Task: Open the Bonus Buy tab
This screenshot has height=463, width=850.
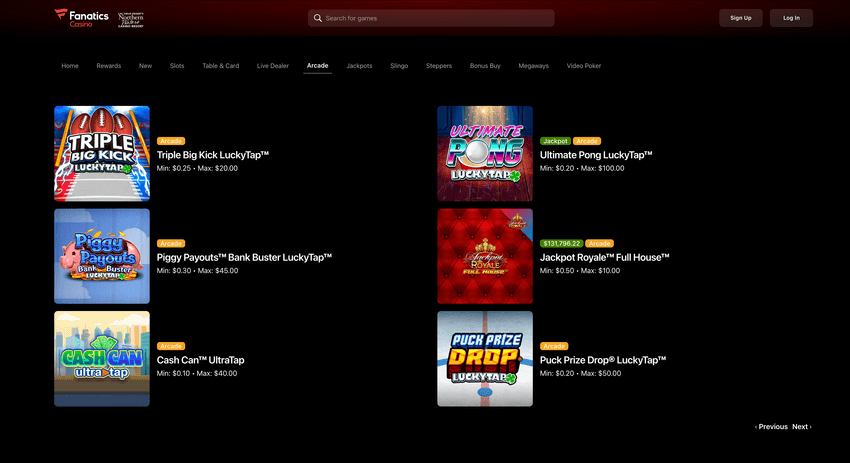Action: click(x=485, y=66)
